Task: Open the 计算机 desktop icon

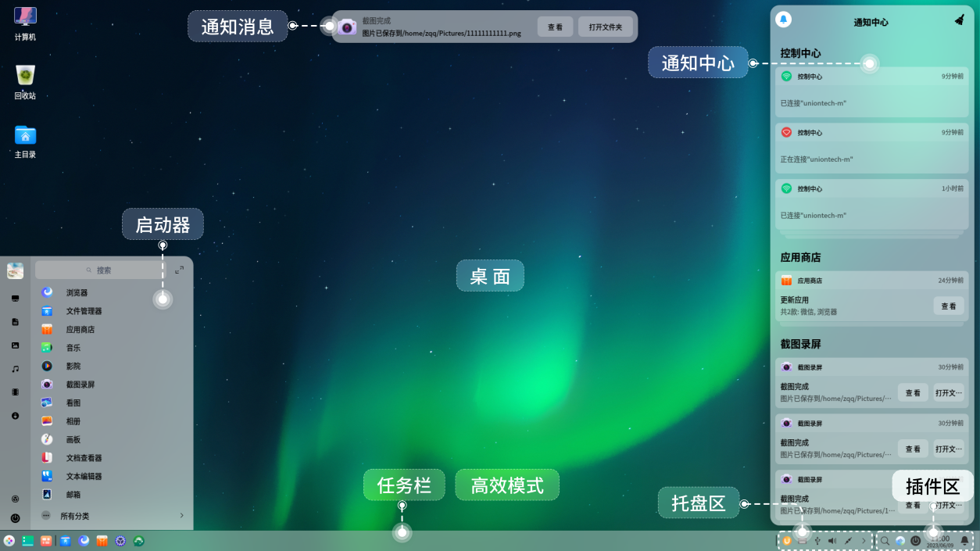Action: [25, 23]
